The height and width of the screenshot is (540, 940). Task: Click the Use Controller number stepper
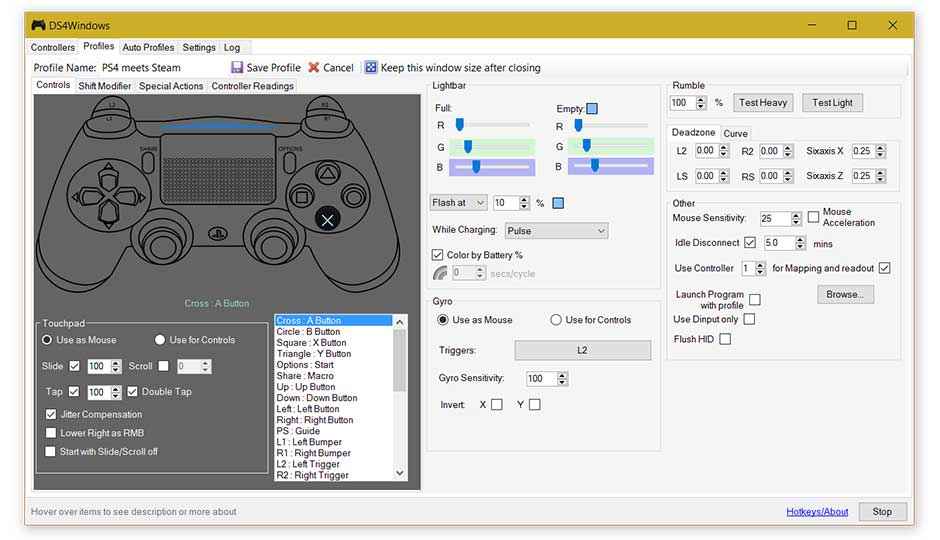click(760, 269)
